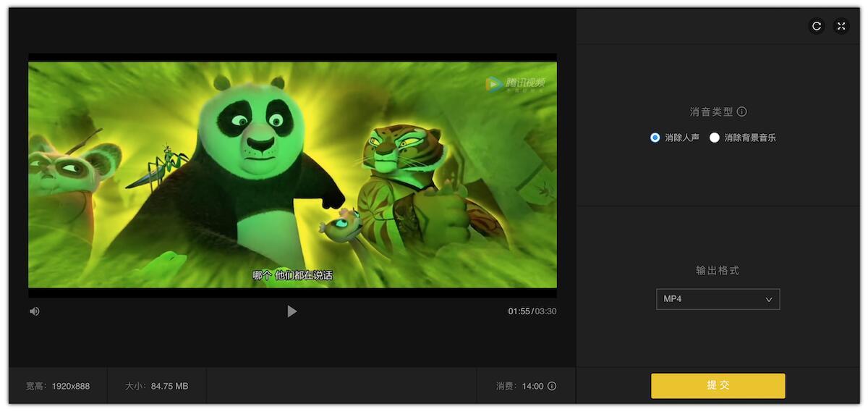
Task: Click the total duration 03:30 text
Action: tap(545, 311)
